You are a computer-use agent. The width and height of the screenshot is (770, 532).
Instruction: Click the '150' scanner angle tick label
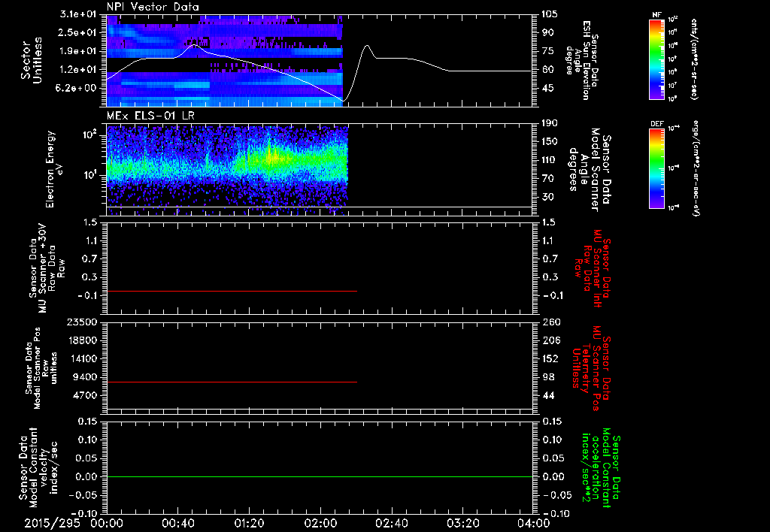[x=550, y=142]
